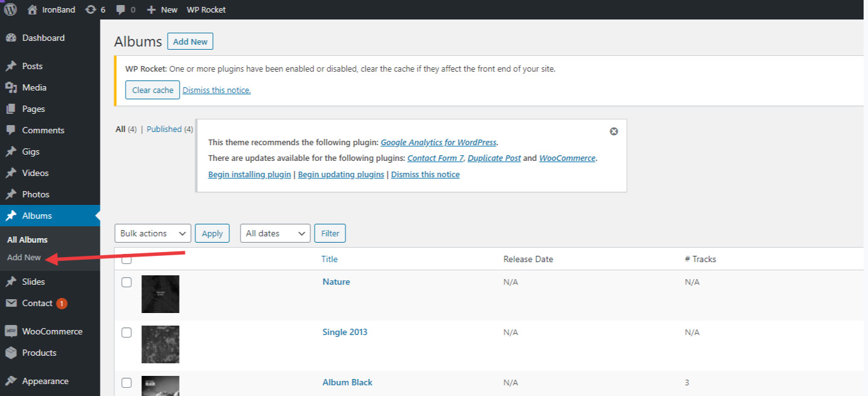Click the track count 3 for Album Black
This screenshot has width=868, height=396.
coord(687,382)
